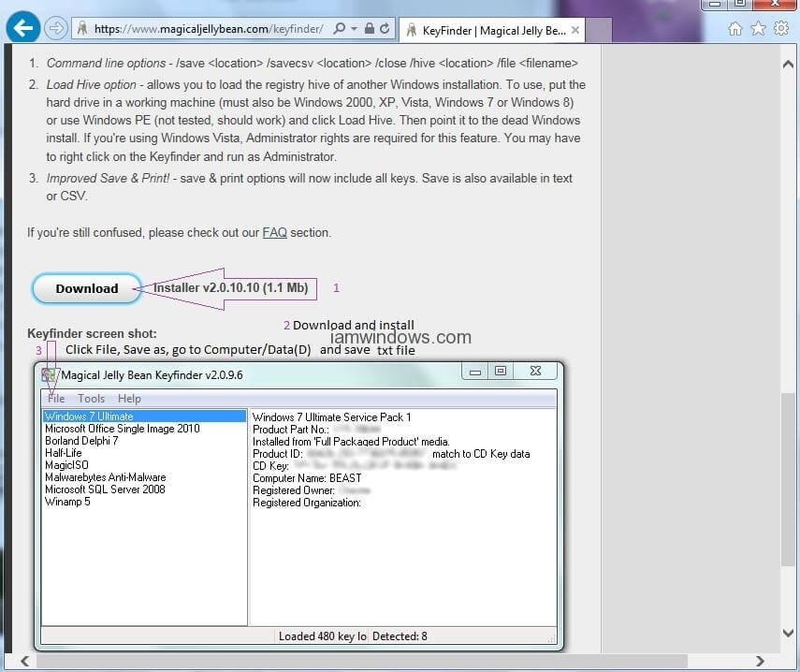Image resolution: width=800 pixels, height=672 pixels.
Task: Open the address bar dropdown arrow
Action: pos(354,29)
